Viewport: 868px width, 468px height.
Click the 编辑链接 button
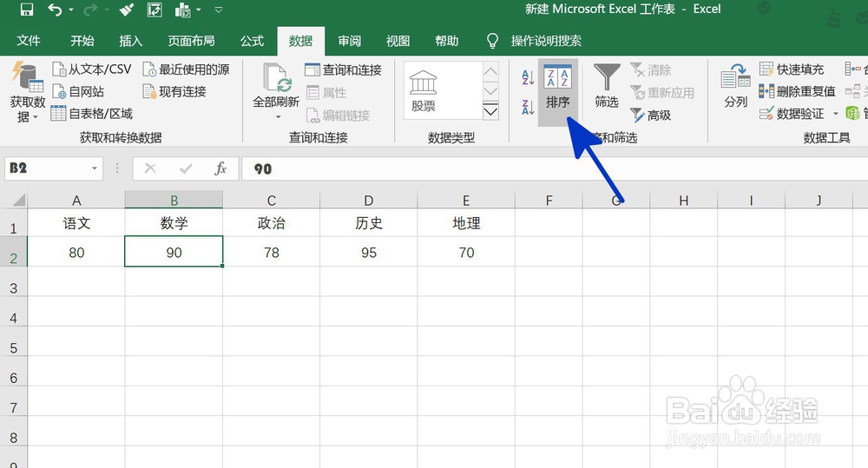tap(338, 115)
